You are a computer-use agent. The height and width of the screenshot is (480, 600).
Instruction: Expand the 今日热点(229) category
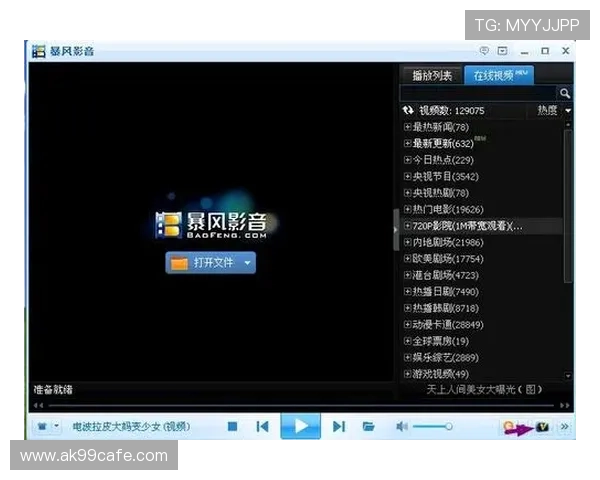pos(408,160)
